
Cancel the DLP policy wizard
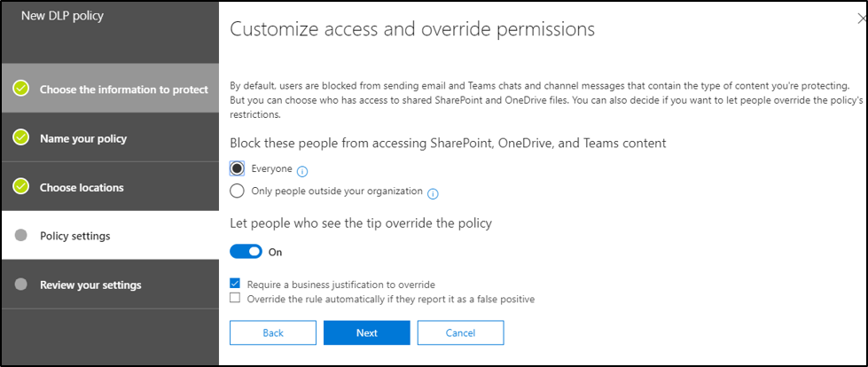[x=460, y=332]
